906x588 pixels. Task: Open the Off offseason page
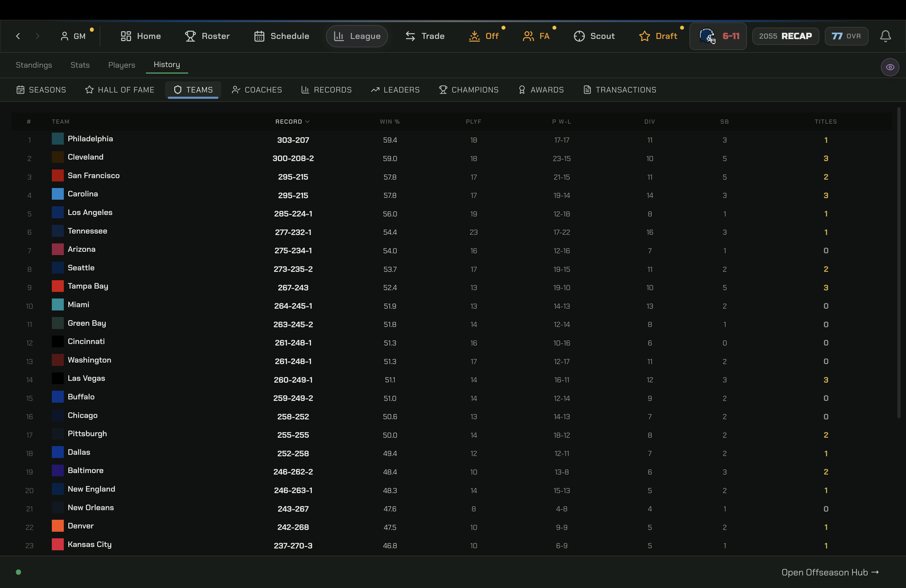point(484,36)
